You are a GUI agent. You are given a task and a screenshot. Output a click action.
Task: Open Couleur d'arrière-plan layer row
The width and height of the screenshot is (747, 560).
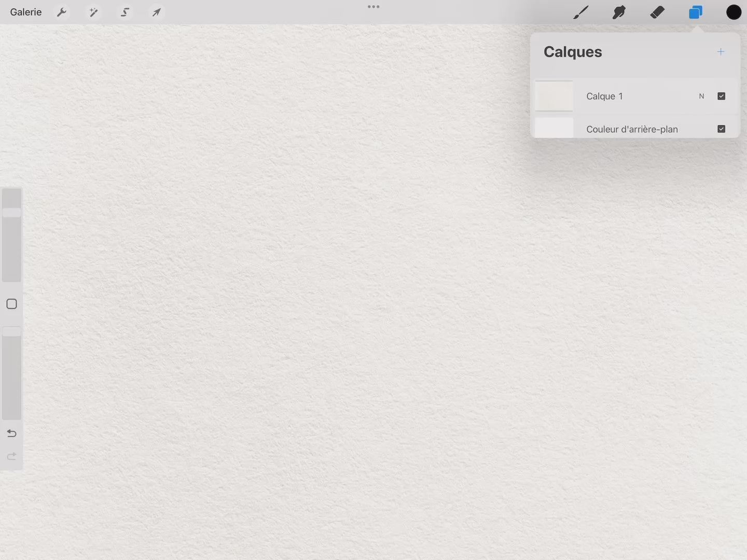[x=632, y=129]
